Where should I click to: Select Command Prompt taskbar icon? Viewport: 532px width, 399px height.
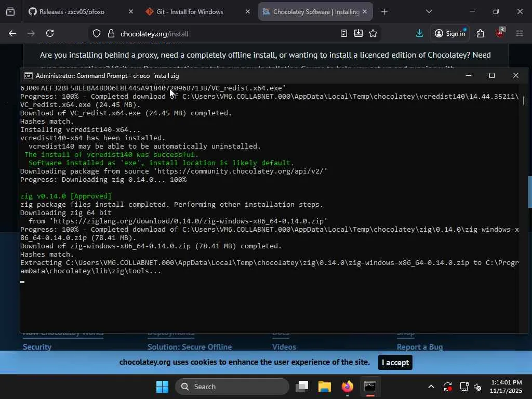[370, 387]
